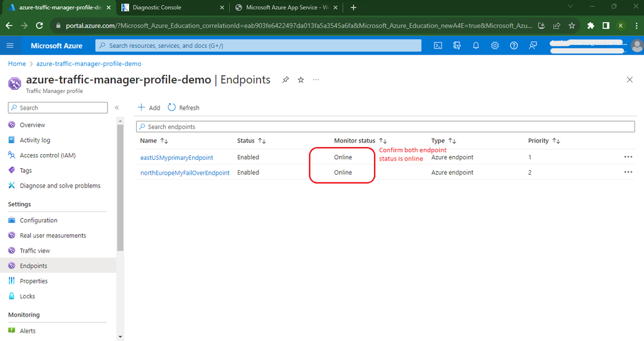The image size is (644, 341).
Task: Open Overview in the left menu
Action: (32, 125)
